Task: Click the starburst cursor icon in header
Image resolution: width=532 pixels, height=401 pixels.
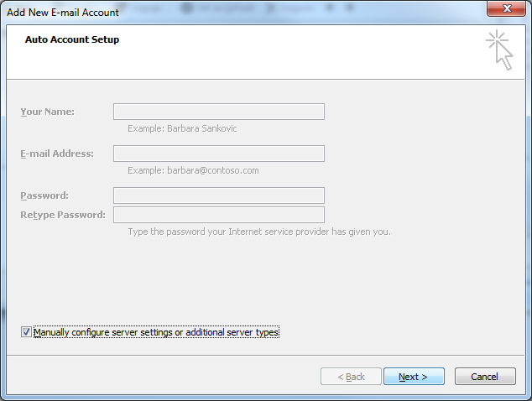Action: pyautogui.click(x=499, y=50)
